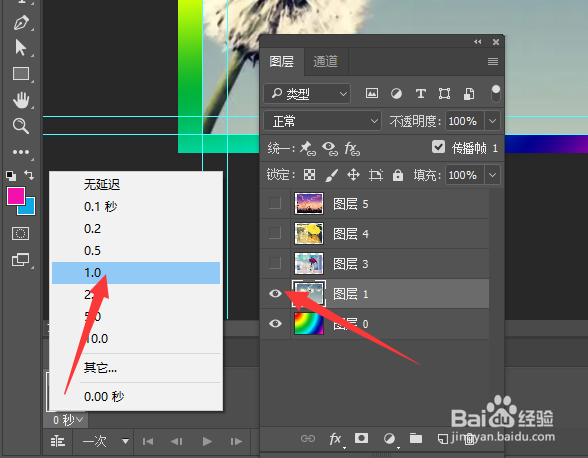Open the 0 秒 frame delay dropdown

[x=67, y=420]
